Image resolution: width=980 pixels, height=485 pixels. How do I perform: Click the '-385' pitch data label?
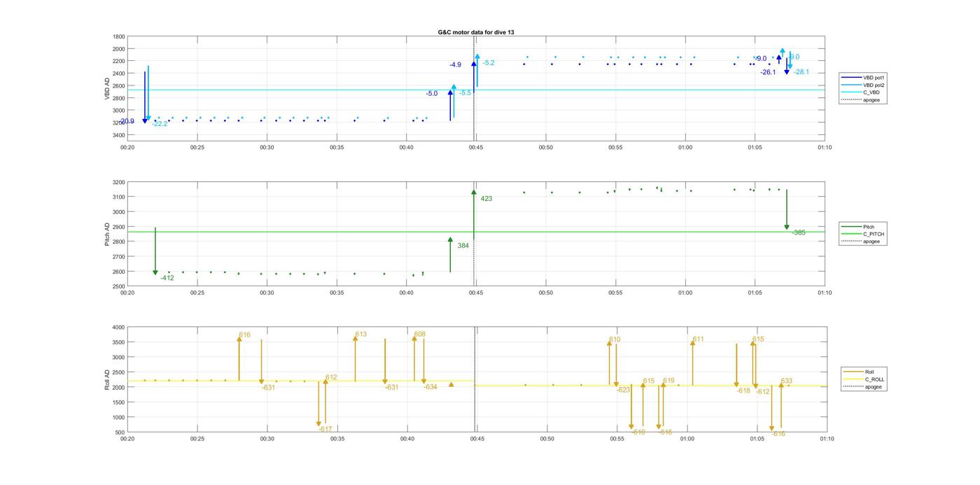click(x=799, y=233)
